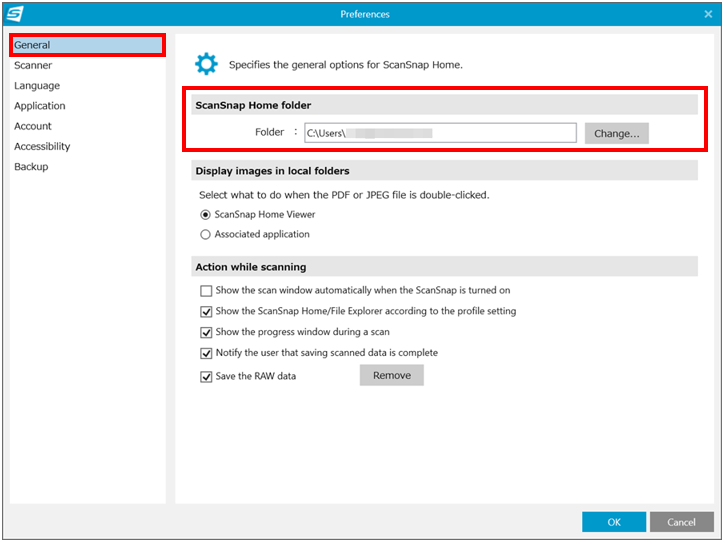Click the ScanSnap Home folder path field
Screen dimensions: 723x541
point(440,133)
